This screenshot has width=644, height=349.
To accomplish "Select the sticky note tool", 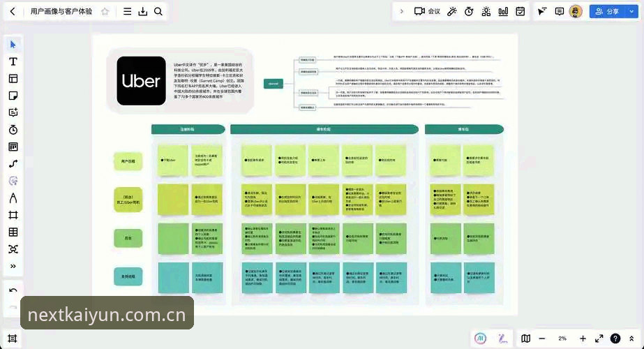I will pos(13,96).
